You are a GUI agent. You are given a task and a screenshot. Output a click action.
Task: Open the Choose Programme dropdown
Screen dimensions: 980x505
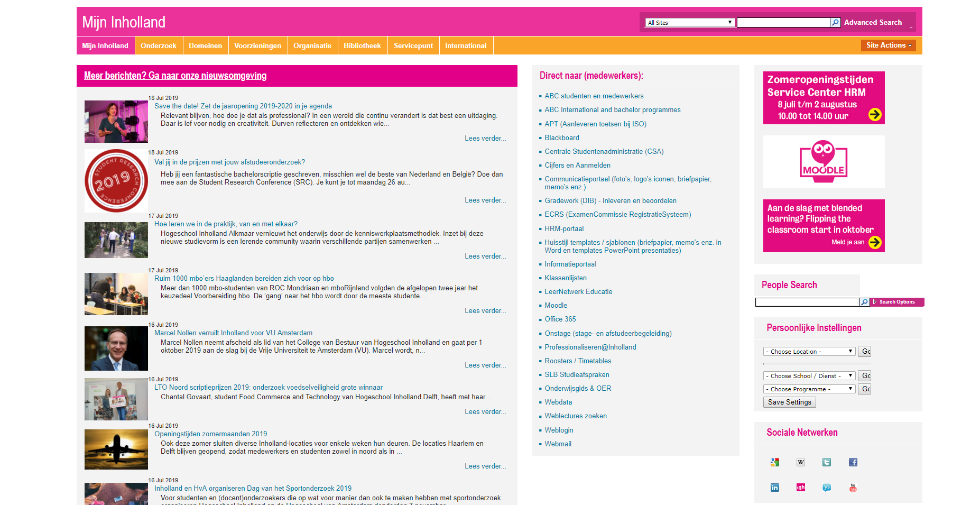coord(809,389)
